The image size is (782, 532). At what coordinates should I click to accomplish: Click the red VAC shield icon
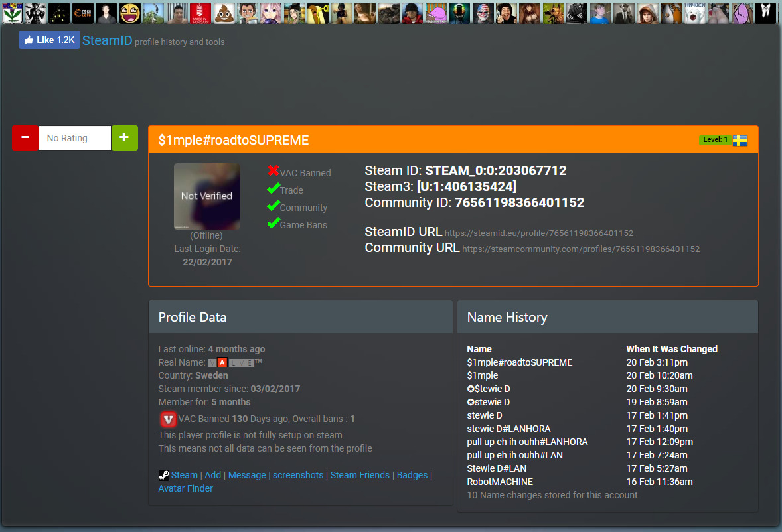(x=168, y=419)
